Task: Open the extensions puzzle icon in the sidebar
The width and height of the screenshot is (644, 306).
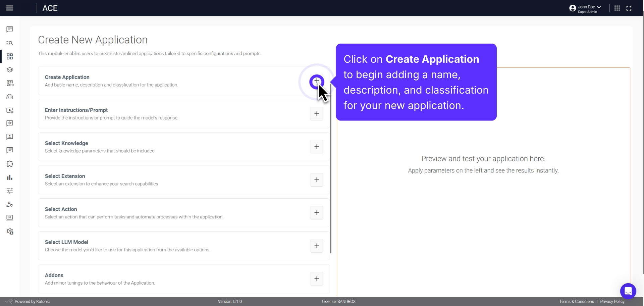Action: tap(10, 164)
